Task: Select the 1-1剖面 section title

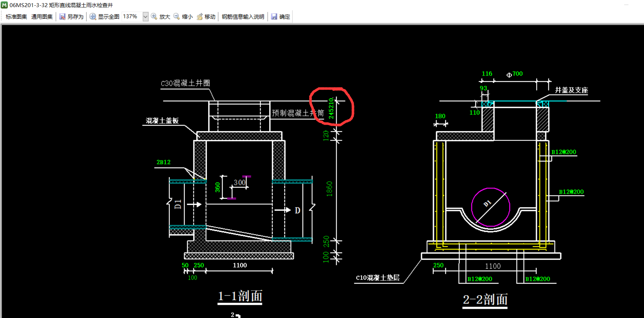Action: [x=240, y=296]
